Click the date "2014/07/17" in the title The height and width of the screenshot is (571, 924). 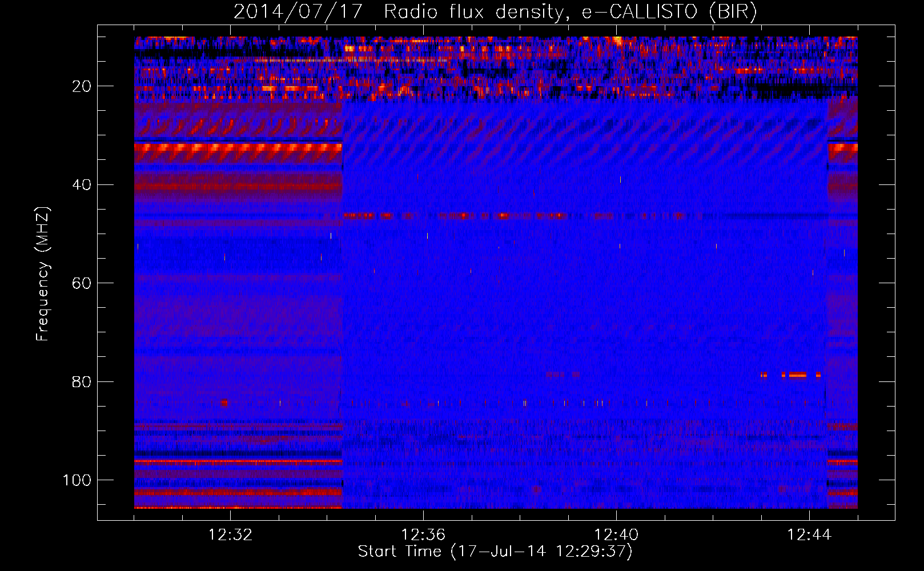298,11
